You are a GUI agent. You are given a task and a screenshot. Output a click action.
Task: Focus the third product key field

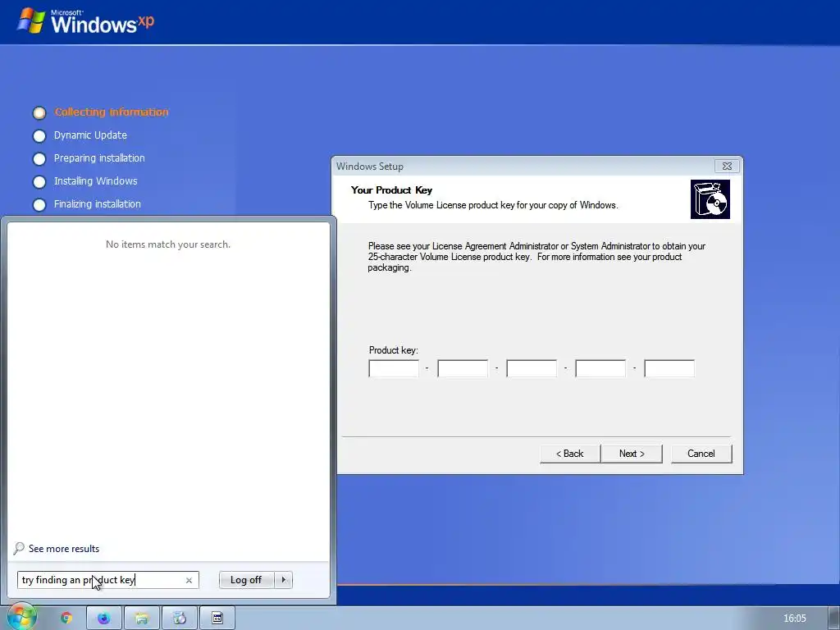pyautogui.click(x=532, y=368)
